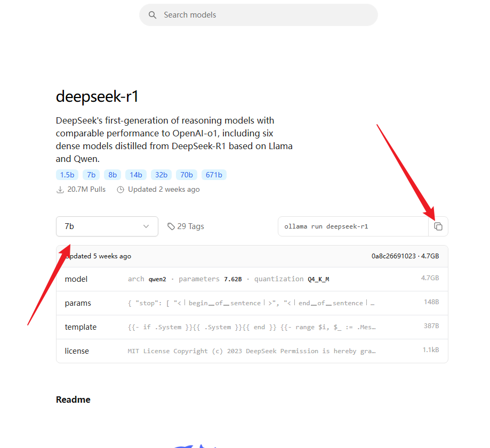
Task: Click the 1.1kB size in license row
Action: pyautogui.click(x=431, y=349)
